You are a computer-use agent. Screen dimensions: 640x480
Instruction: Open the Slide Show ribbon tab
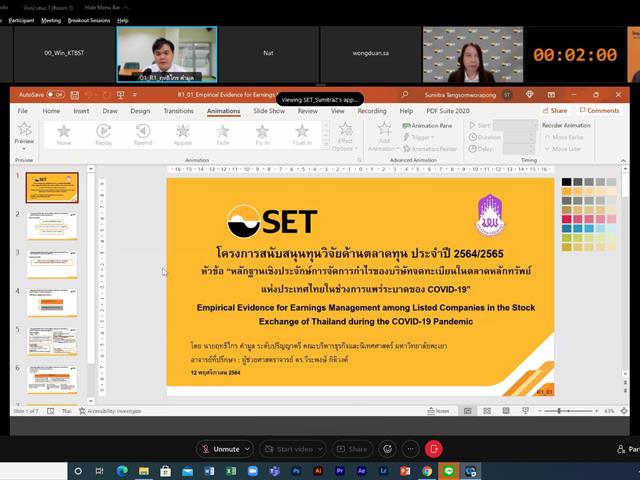pyautogui.click(x=269, y=111)
